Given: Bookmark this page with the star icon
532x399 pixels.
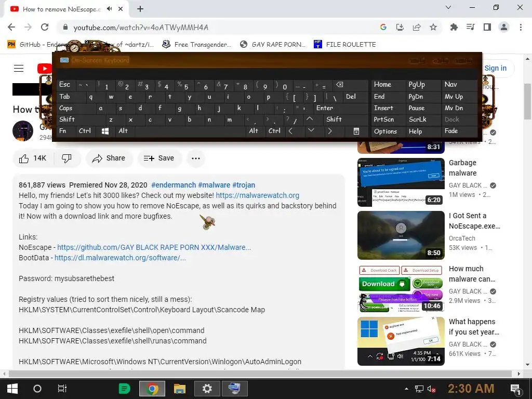Looking at the screenshot, I should point(433,27).
